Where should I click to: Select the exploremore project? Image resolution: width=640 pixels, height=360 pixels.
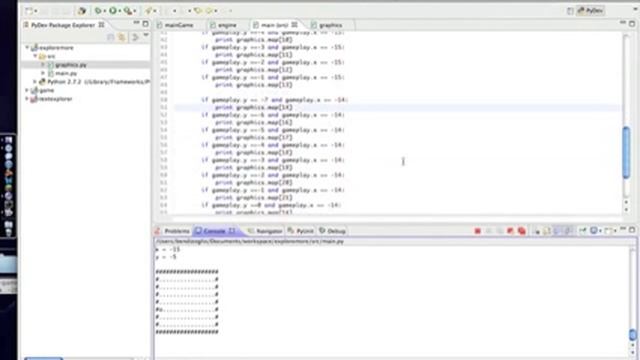pyautogui.click(x=56, y=48)
